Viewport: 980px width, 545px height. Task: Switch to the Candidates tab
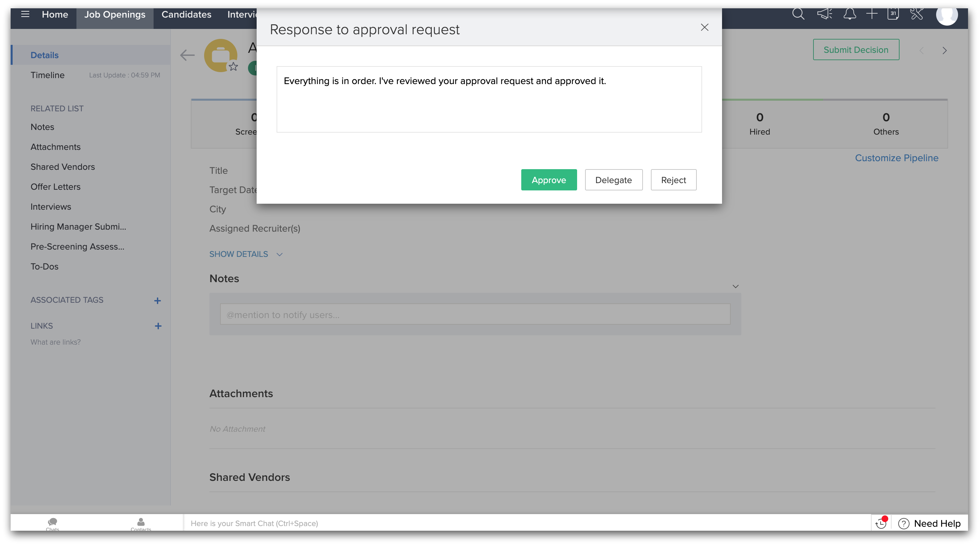pos(186,14)
